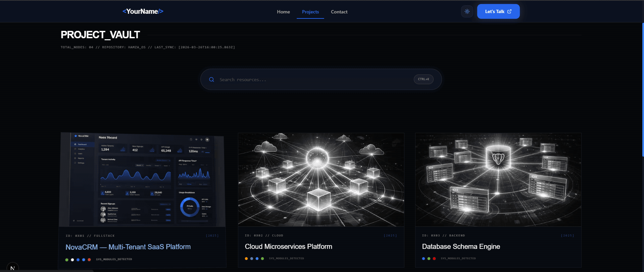The image size is (644, 272).
Task: Click the NovaCRM — Multi-Tenant SaaS Platform title
Action: pos(128,247)
